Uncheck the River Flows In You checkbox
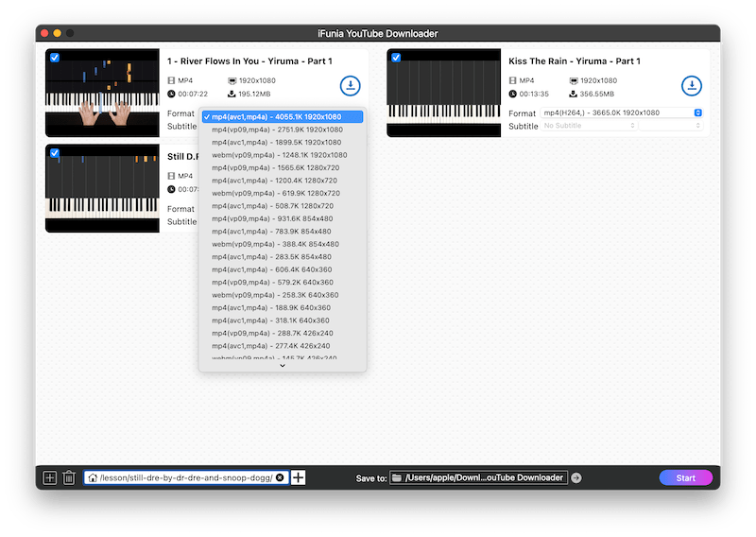 [x=54, y=58]
